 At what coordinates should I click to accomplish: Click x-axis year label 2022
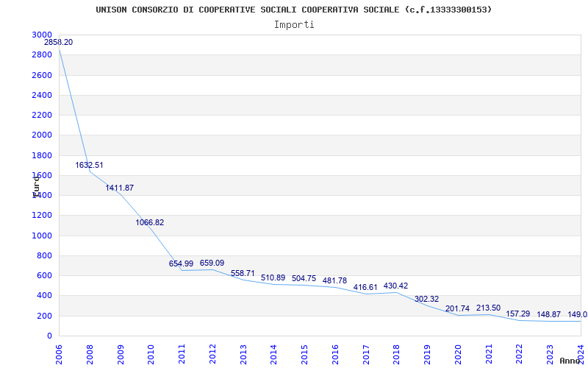click(x=520, y=355)
